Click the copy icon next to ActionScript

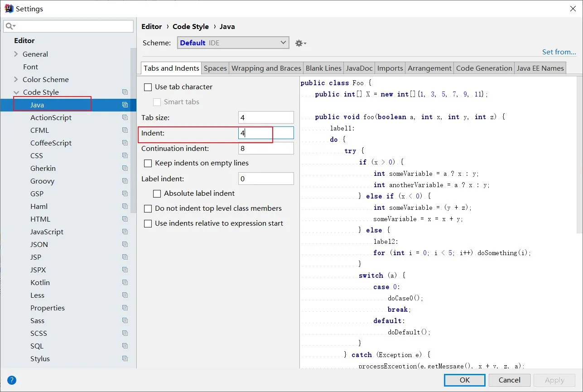125,117
